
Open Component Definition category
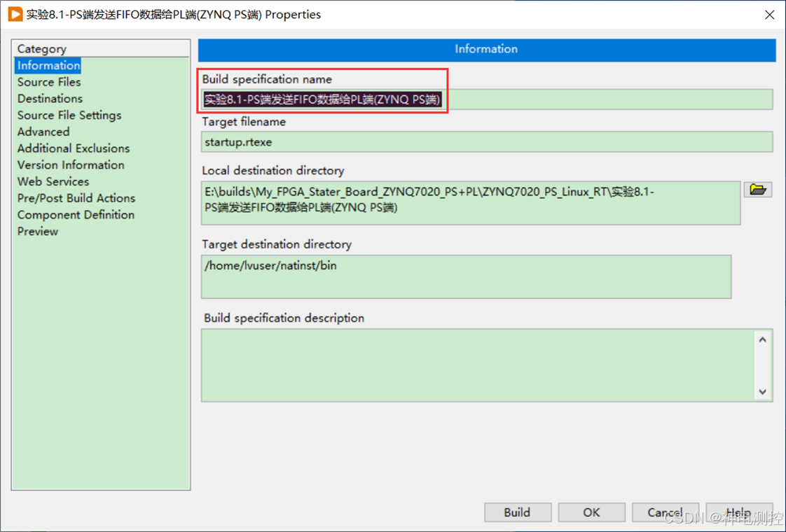(x=76, y=214)
